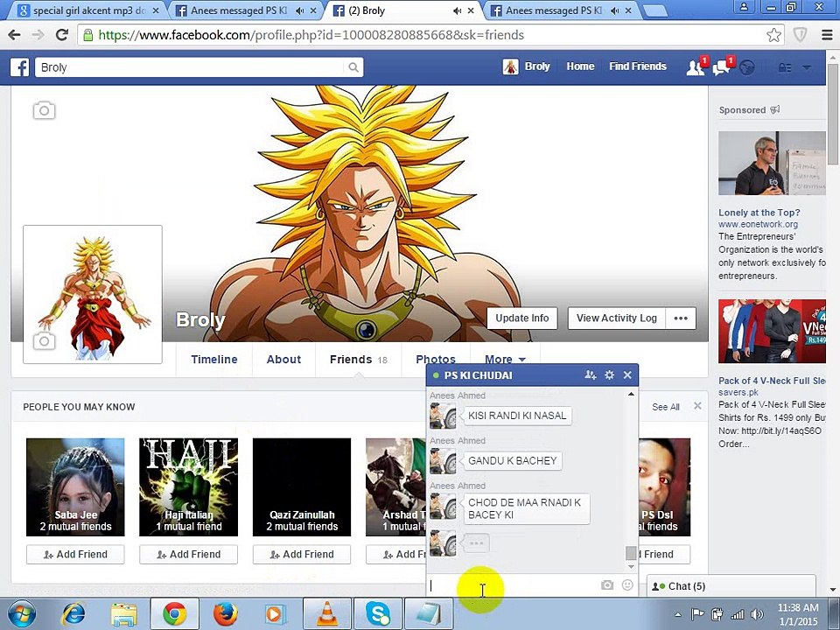Click browser forward arrow
840x630 pixels.
coord(38,35)
